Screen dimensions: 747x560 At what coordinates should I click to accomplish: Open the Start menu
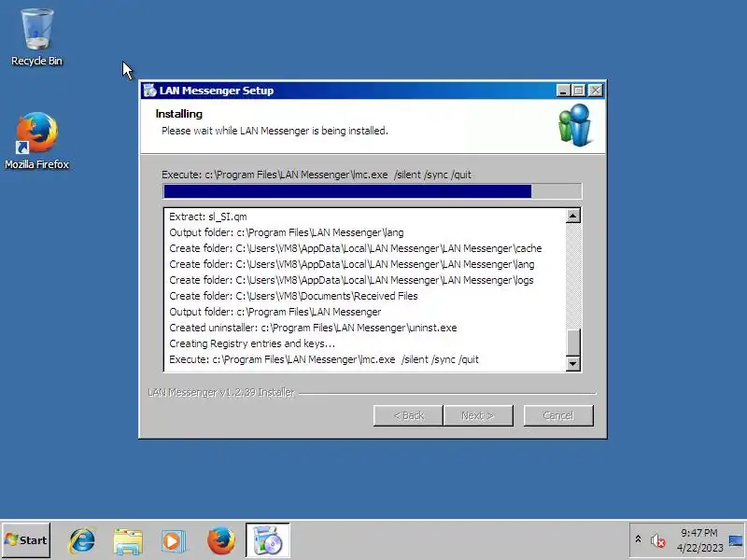tap(26, 540)
